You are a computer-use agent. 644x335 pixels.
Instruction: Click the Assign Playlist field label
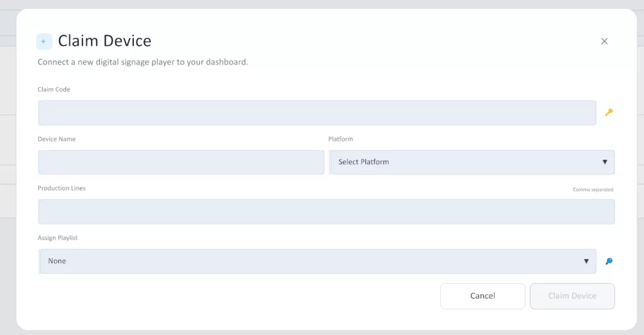point(57,238)
